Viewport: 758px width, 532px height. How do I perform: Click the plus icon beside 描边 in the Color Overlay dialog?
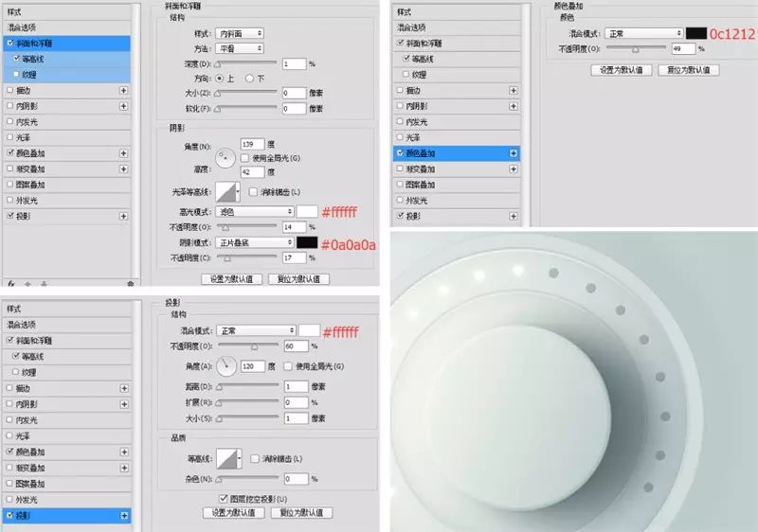(x=514, y=90)
